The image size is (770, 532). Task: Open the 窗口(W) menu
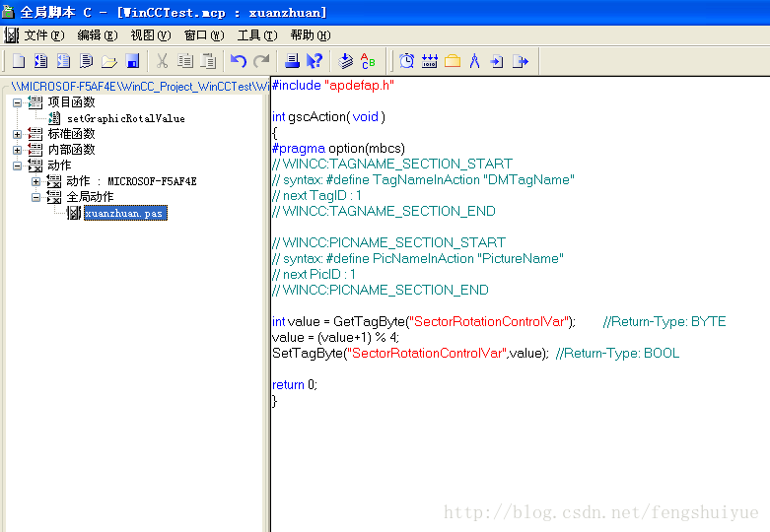[204, 35]
